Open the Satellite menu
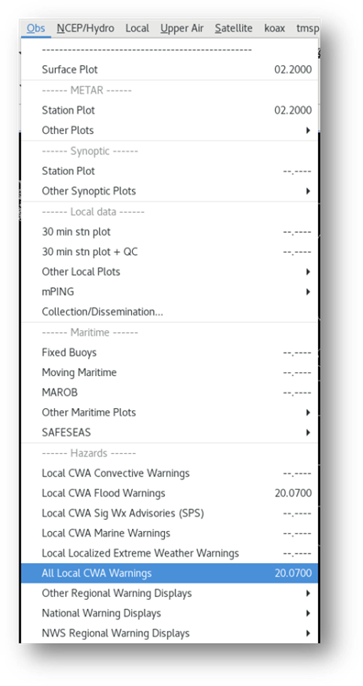The height and width of the screenshot is (686, 363). coord(234,28)
